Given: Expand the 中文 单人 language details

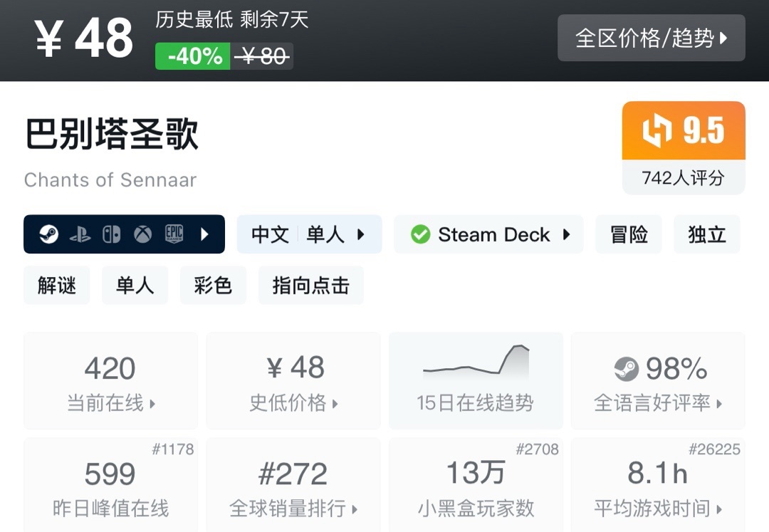Looking at the screenshot, I should click(x=309, y=234).
